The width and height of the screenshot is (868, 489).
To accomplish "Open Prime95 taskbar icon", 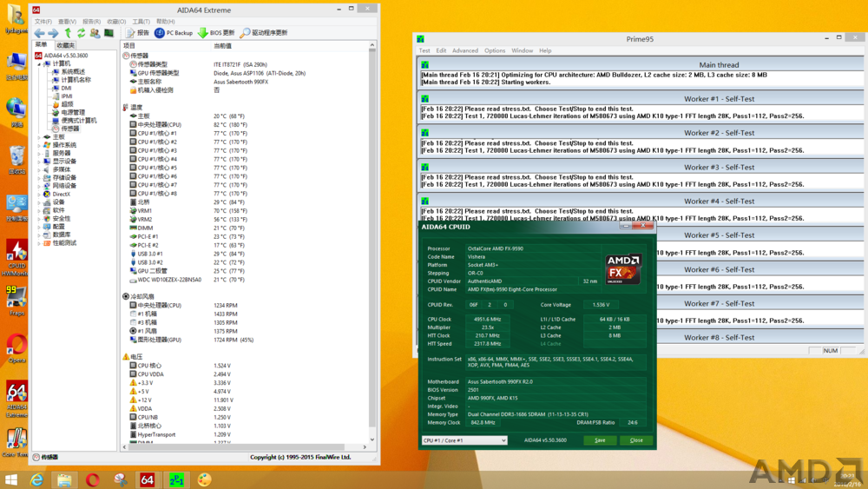I will coord(176,479).
